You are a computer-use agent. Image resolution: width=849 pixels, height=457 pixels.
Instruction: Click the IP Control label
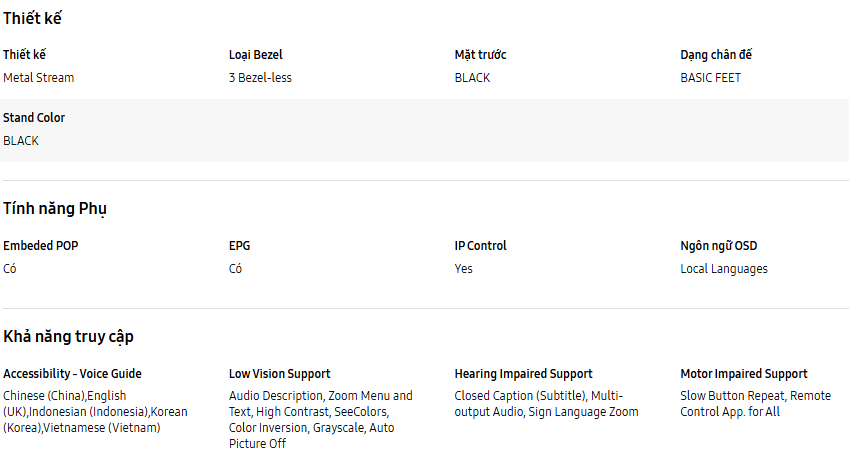coord(480,246)
